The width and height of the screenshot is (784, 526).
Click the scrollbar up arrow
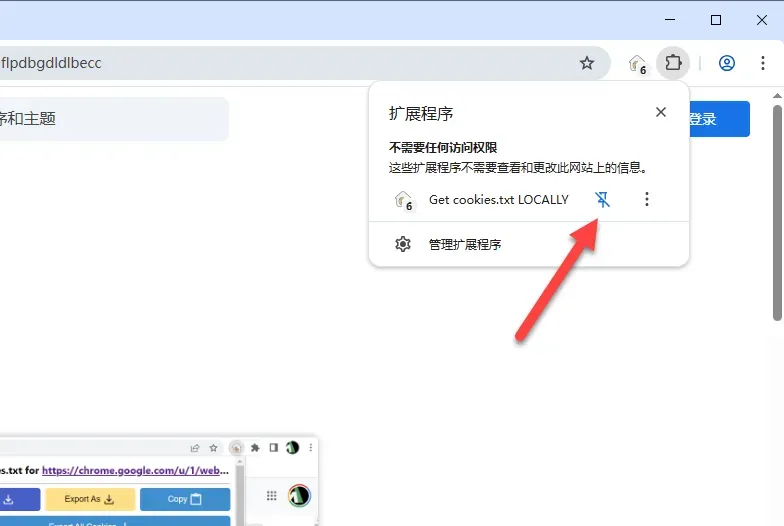click(x=777, y=96)
